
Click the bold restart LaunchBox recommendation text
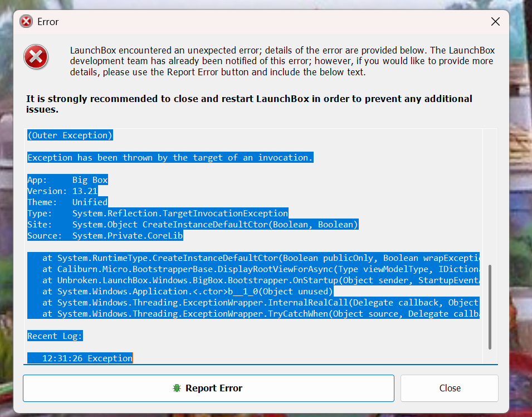click(249, 104)
